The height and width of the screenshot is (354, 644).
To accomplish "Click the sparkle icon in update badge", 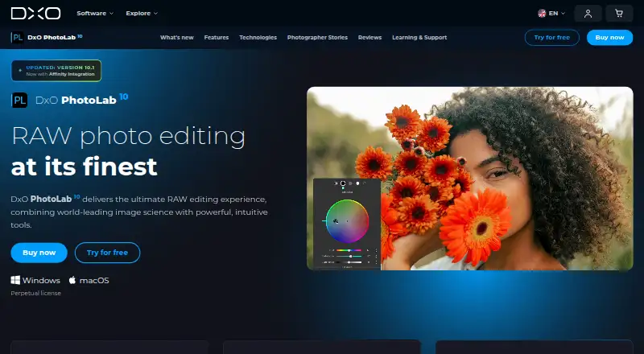I will coord(20,71).
